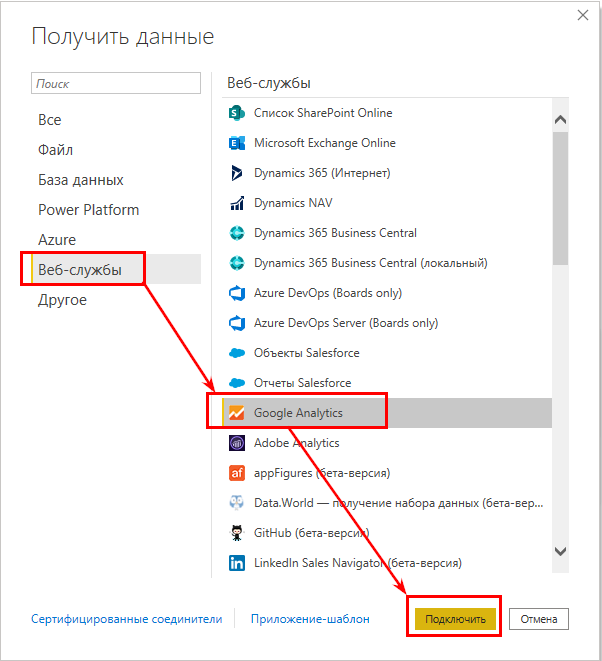Choose the appFigures orange icon
This screenshot has width=602, height=661.
236,473
